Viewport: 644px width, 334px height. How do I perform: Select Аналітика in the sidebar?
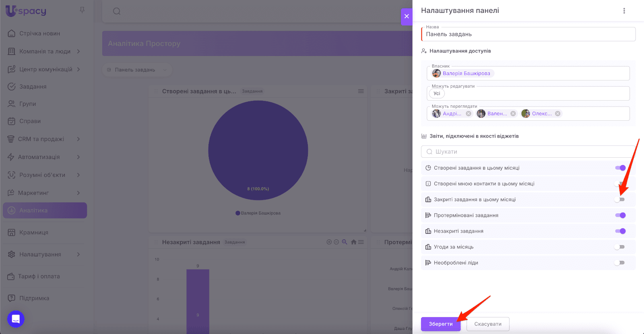pos(45,210)
